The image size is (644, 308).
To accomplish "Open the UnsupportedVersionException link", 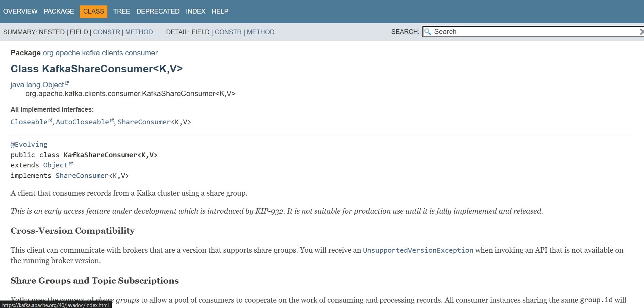I will coord(418,250).
